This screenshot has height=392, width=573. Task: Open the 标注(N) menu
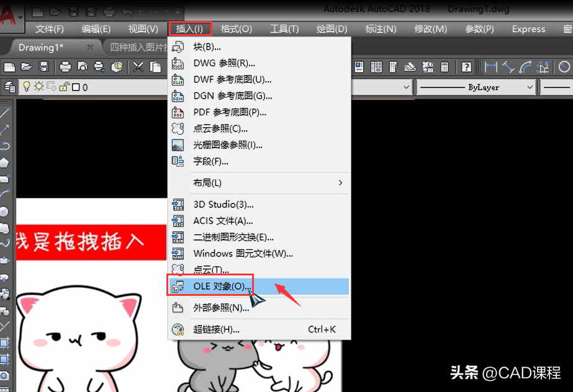(x=381, y=29)
